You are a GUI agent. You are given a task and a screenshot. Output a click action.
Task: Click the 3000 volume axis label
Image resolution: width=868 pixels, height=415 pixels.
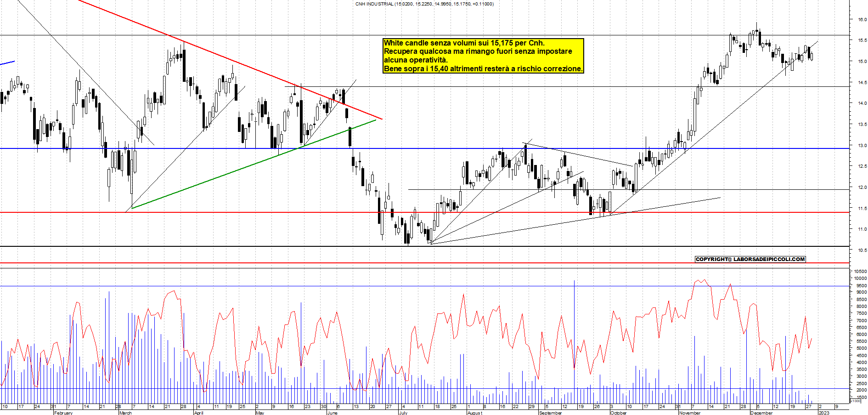click(x=862, y=376)
